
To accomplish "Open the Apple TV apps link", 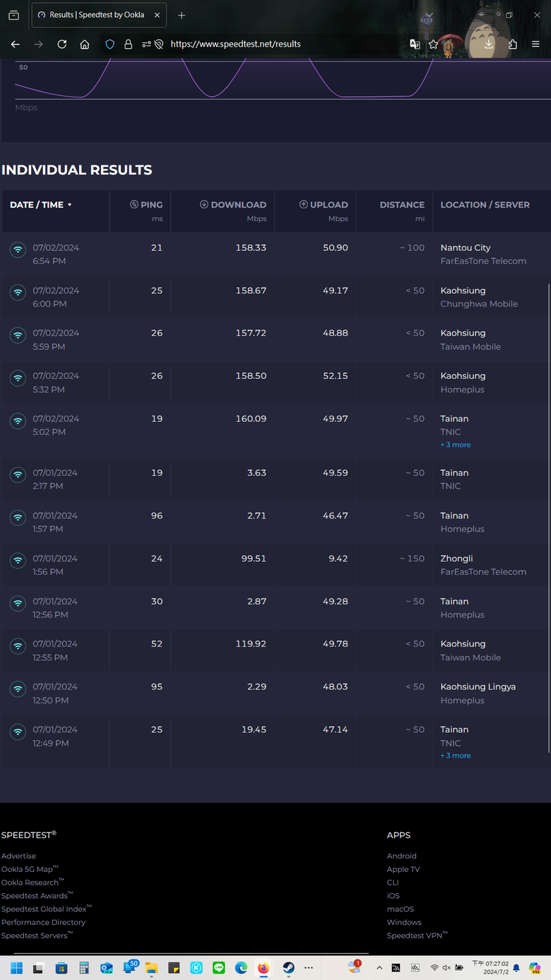I will (x=403, y=869).
